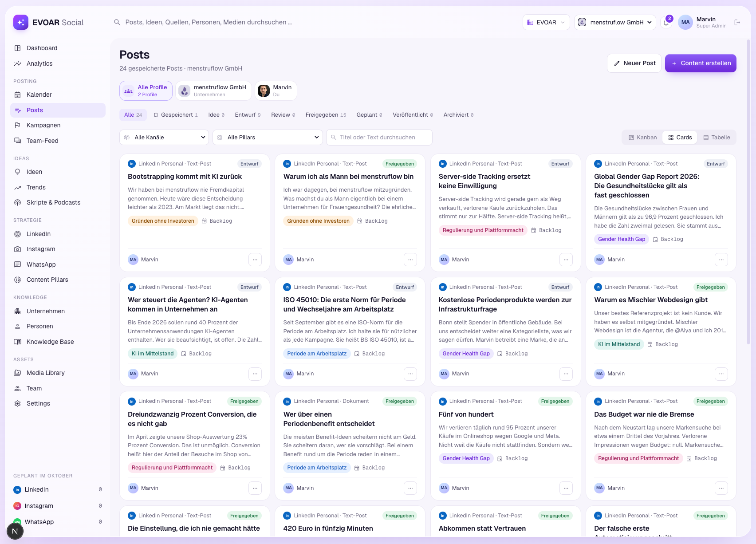The width and height of the screenshot is (756, 544).
Task: Open Ideen in the sidebar
Action: tap(58, 172)
